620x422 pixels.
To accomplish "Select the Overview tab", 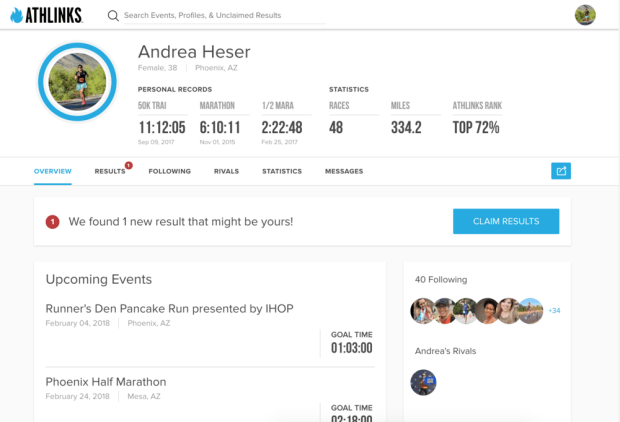I will 53,172.
